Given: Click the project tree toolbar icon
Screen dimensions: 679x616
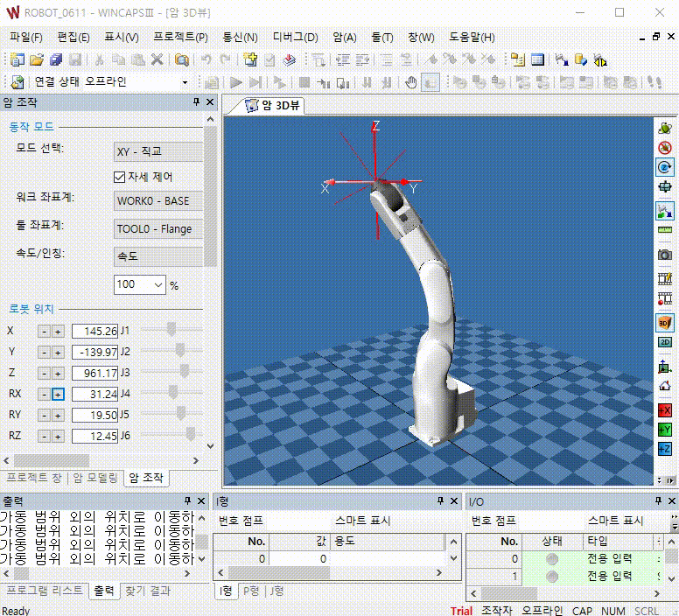Looking at the screenshot, I should pos(518,59).
